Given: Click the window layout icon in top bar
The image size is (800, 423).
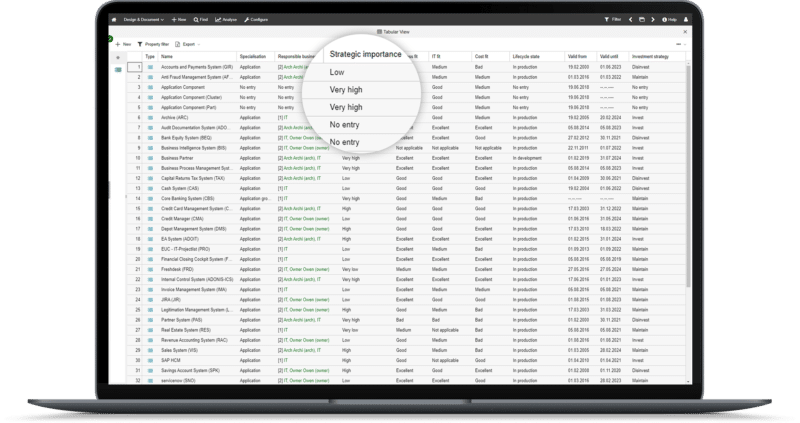Looking at the screenshot, I should click(642, 19).
